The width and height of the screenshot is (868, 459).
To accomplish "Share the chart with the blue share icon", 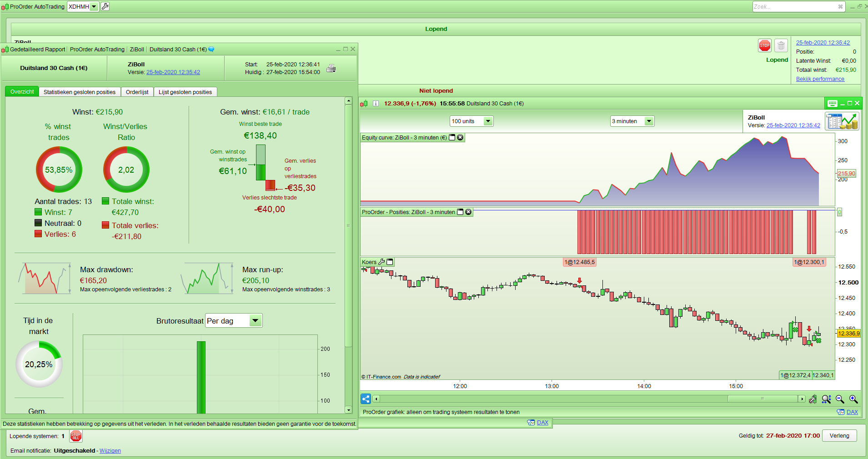I will [x=366, y=399].
